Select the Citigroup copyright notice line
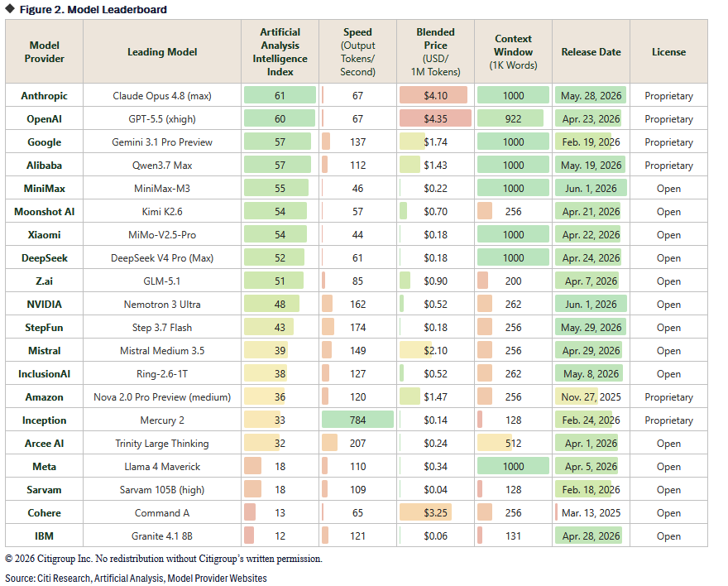This screenshot has height=586, width=728. click(x=164, y=559)
